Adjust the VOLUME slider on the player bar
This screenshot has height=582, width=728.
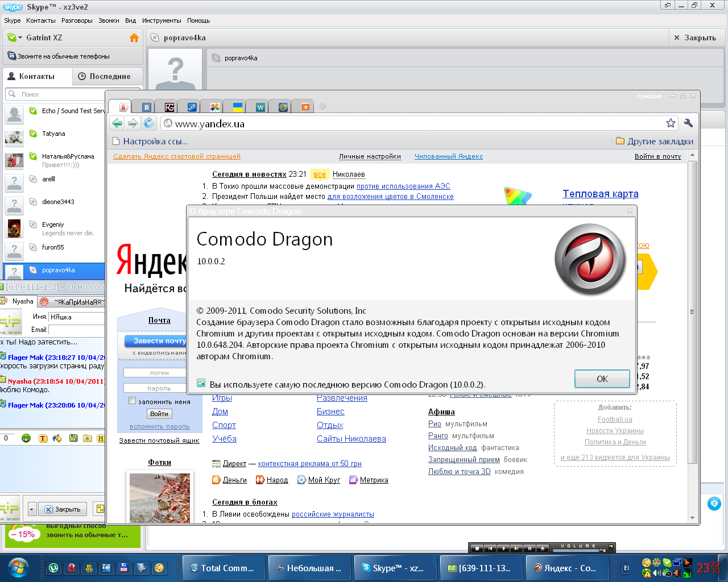click(578, 550)
